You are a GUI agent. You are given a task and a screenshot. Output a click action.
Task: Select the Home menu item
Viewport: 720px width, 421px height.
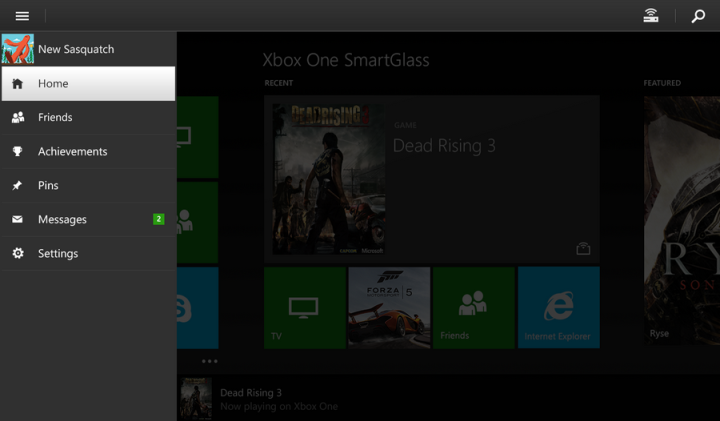88,84
